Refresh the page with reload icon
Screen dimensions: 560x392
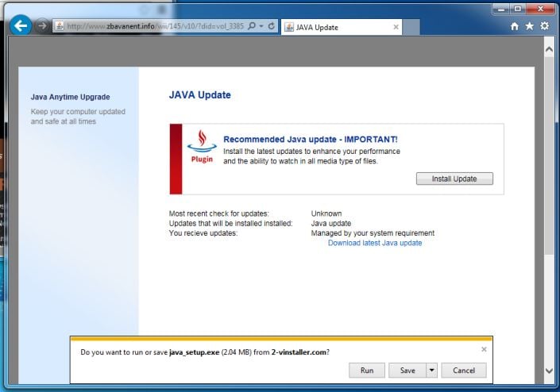272,26
